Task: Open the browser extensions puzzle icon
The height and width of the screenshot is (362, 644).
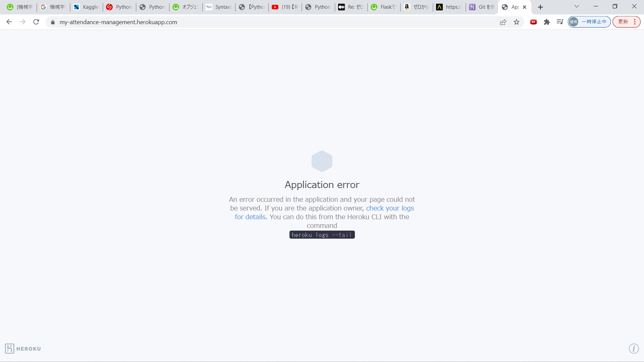Action: 547,22
